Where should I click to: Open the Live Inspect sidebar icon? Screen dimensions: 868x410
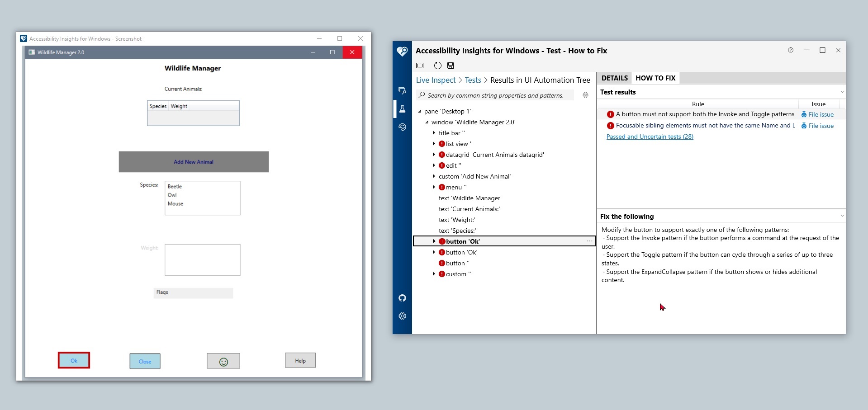402,91
